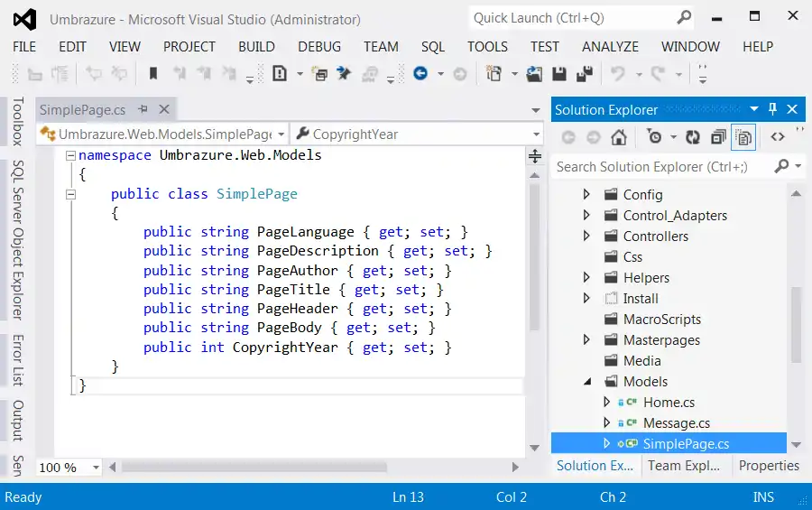The width and height of the screenshot is (812, 510).
Task: Close the Solution Explorer panel
Action: (x=792, y=109)
